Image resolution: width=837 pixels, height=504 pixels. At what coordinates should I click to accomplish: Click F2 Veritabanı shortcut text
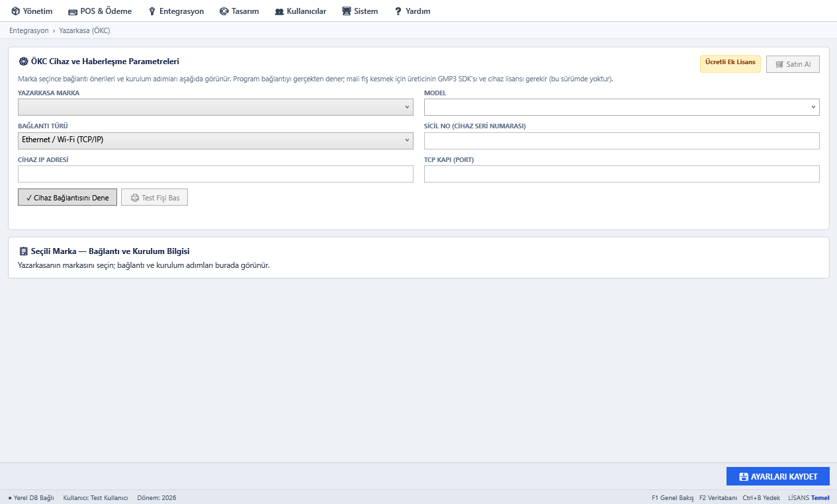click(x=718, y=497)
